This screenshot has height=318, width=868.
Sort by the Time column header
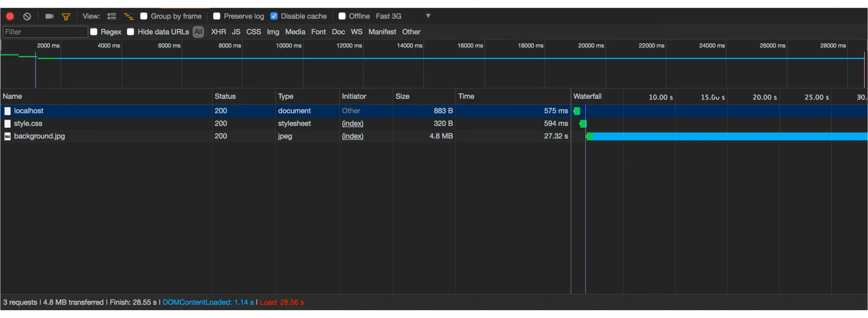pos(513,96)
